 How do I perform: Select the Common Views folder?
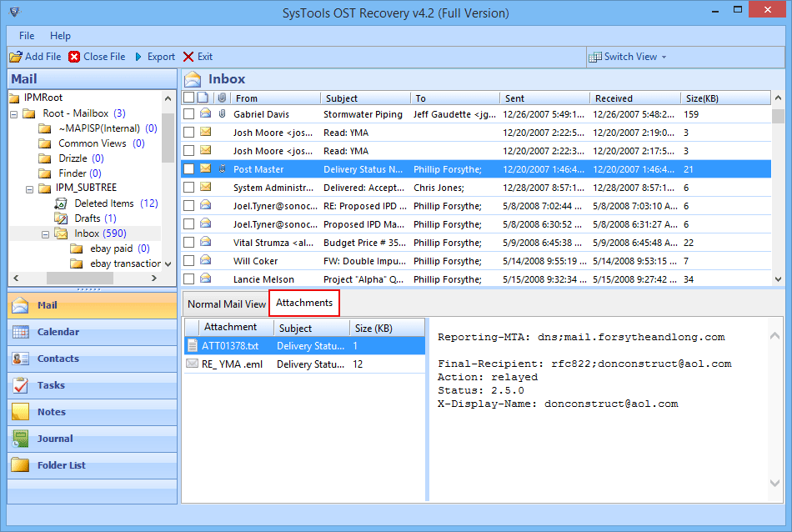(x=93, y=143)
